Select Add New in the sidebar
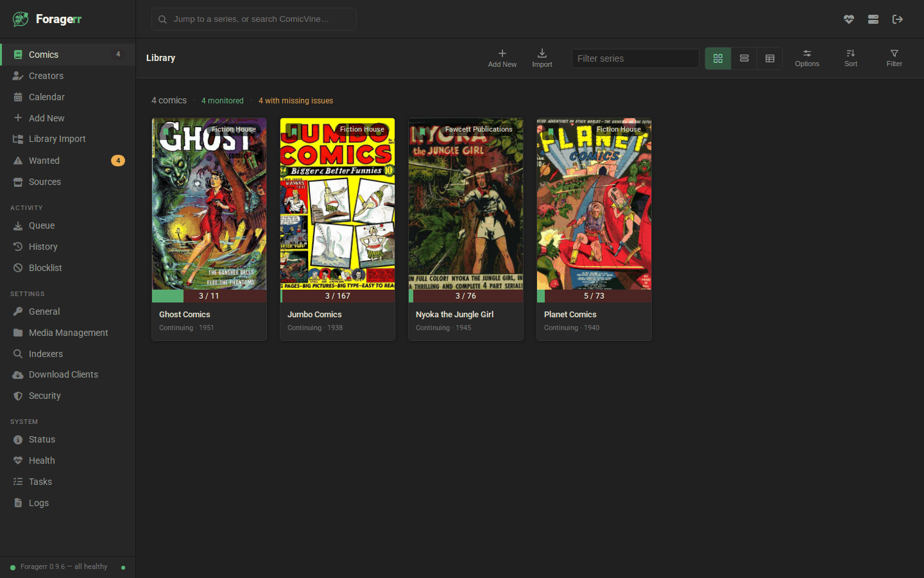 (67, 118)
